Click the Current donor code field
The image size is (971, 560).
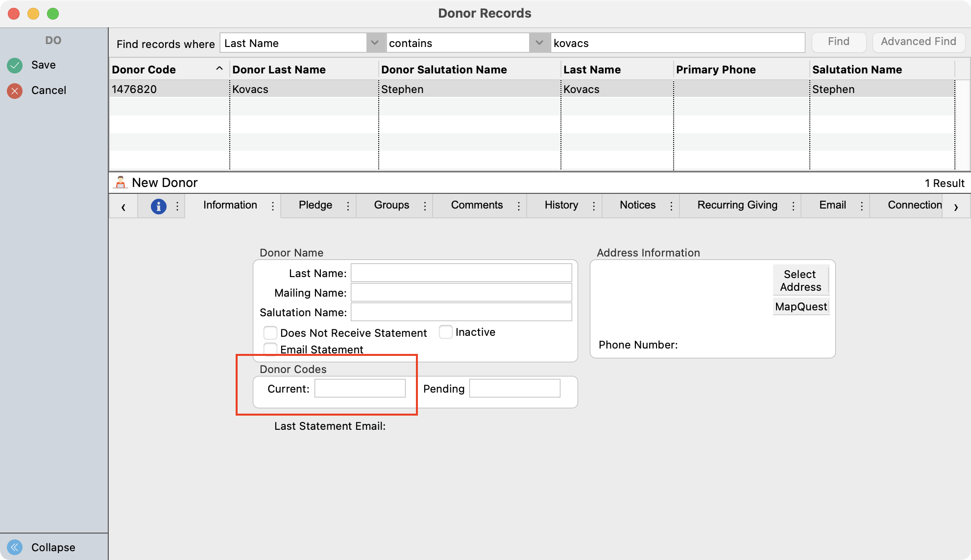[360, 388]
